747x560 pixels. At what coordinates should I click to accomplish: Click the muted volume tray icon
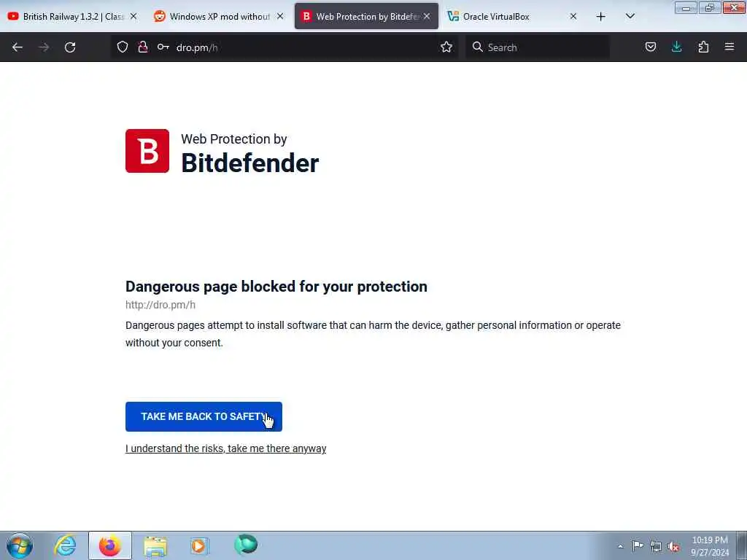pos(673,547)
